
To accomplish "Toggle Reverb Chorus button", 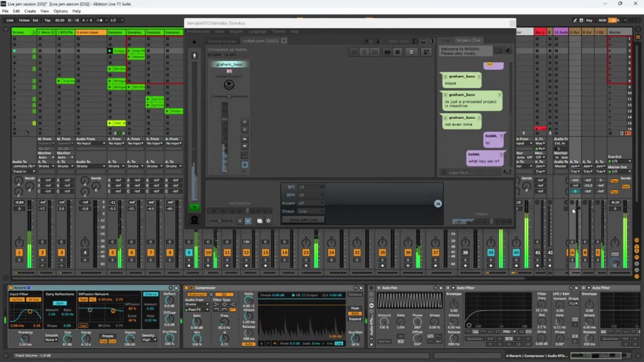I will [150, 294].
